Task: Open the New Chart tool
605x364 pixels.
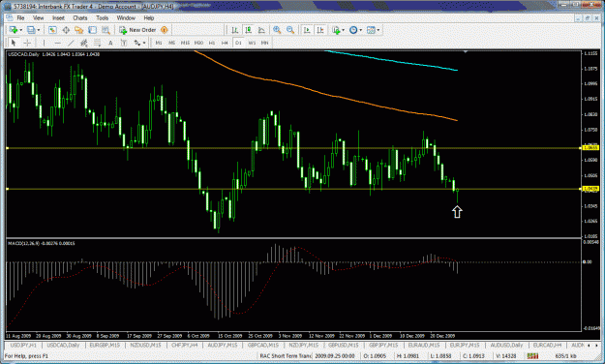Action: pos(14,30)
